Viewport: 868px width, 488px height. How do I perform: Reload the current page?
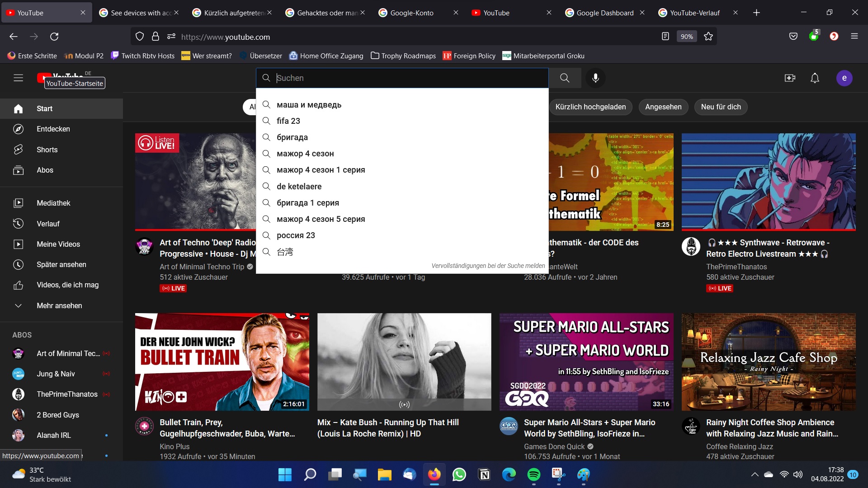(x=54, y=37)
